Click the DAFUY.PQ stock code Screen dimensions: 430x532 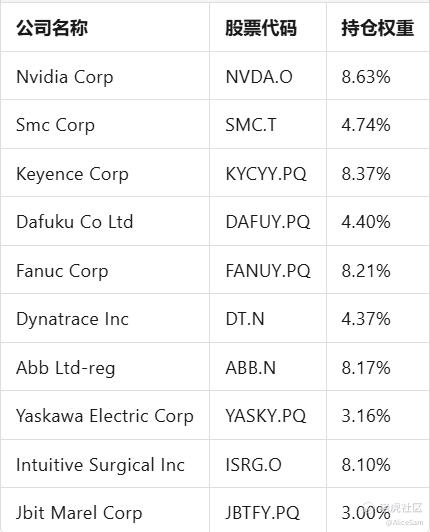(268, 223)
